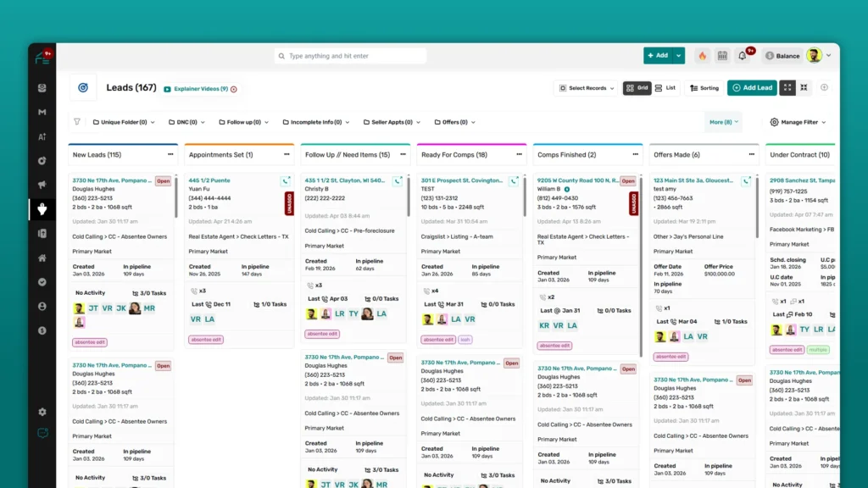Click the circular plus icon at far right
The width and height of the screenshot is (868, 488).
point(824,87)
